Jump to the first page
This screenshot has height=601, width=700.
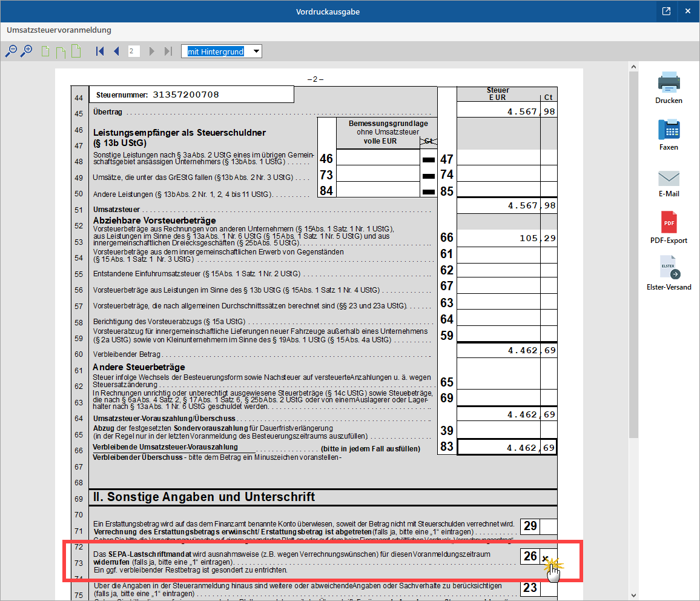pos(100,51)
